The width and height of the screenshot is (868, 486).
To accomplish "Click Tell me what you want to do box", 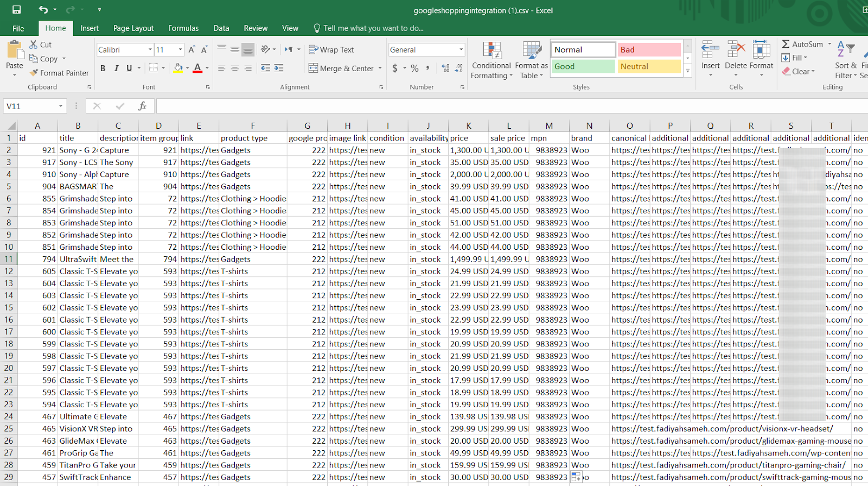I will pyautogui.click(x=369, y=28).
